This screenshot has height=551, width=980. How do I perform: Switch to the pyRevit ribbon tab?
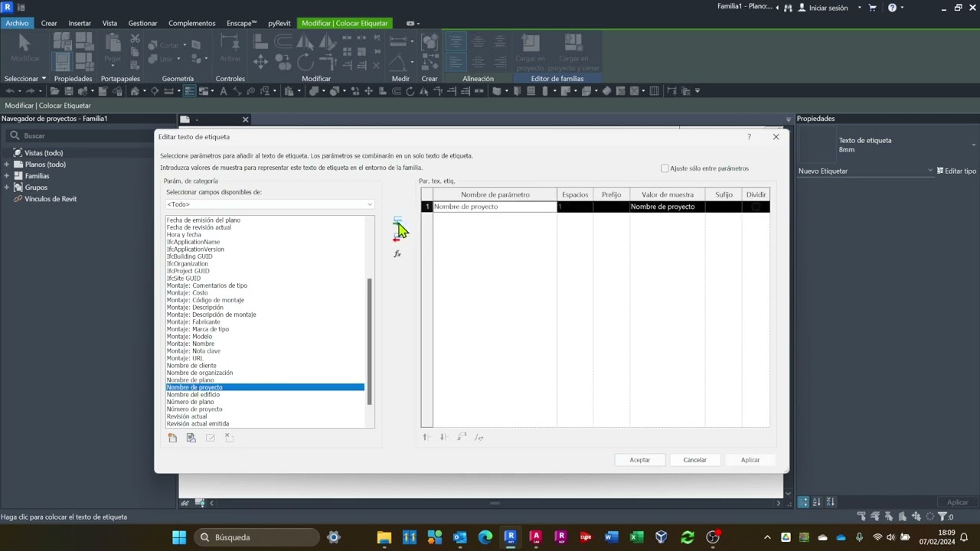[279, 23]
